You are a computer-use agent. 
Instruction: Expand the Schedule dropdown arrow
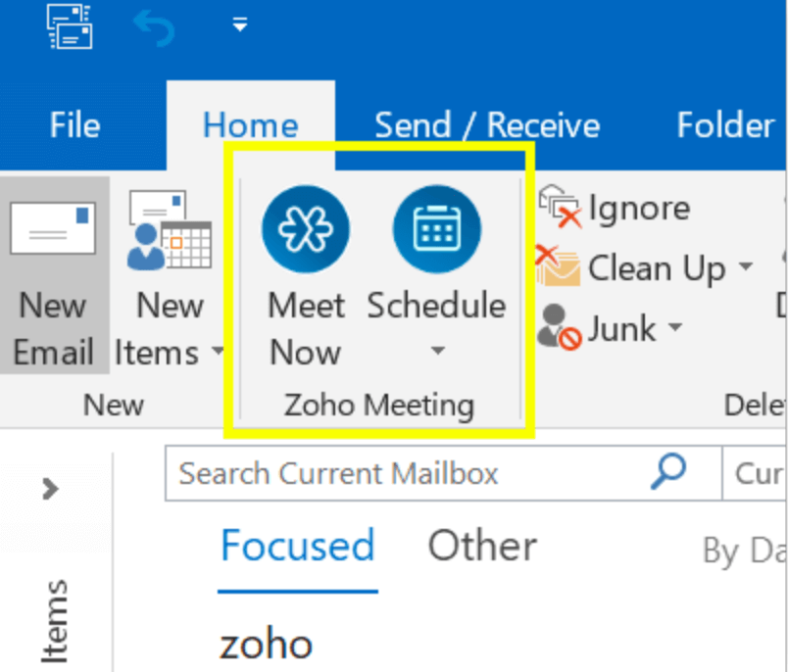(x=437, y=351)
